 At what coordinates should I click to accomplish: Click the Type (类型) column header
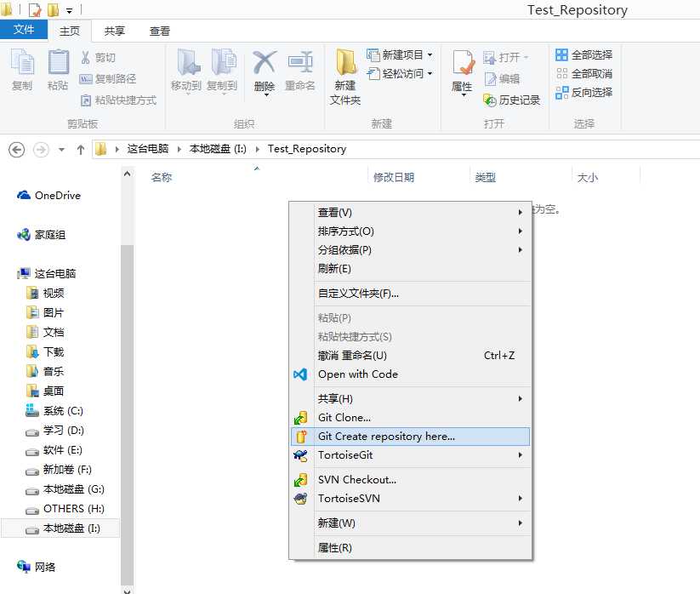(x=486, y=177)
